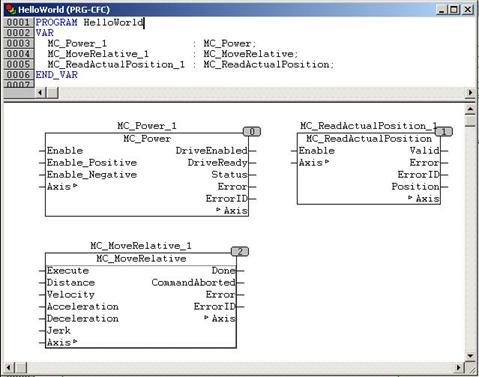Click MC_ReadActualPosition_1 variable in declaration
This screenshot has height=377, width=479.
[116, 64]
